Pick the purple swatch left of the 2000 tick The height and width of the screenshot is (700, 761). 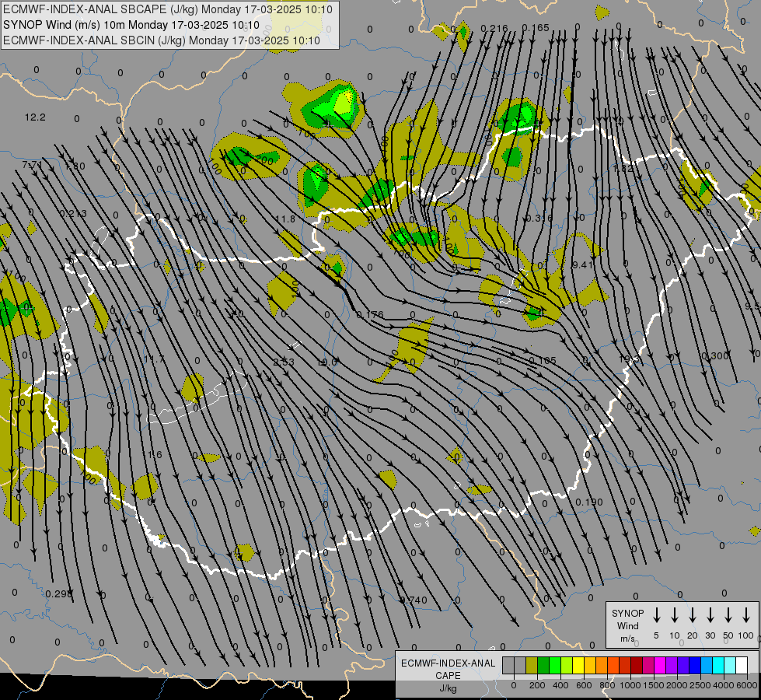tap(672, 666)
